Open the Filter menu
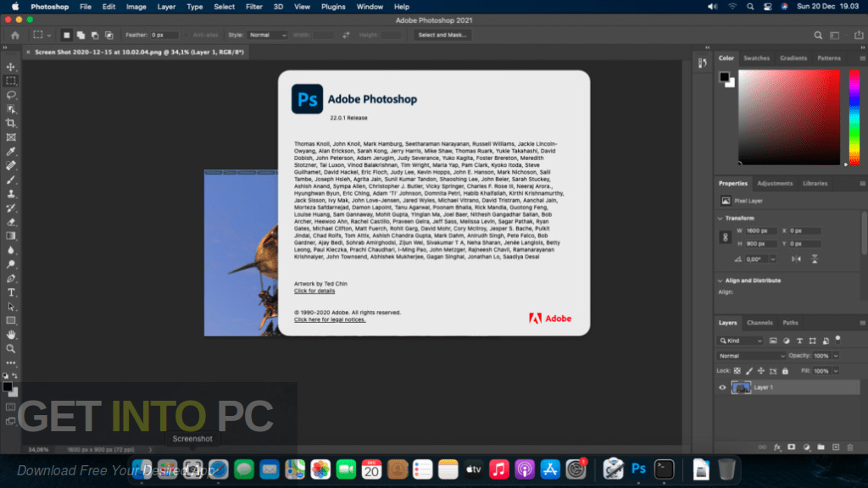Image resolution: width=868 pixels, height=488 pixels. click(x=253, y=7)
